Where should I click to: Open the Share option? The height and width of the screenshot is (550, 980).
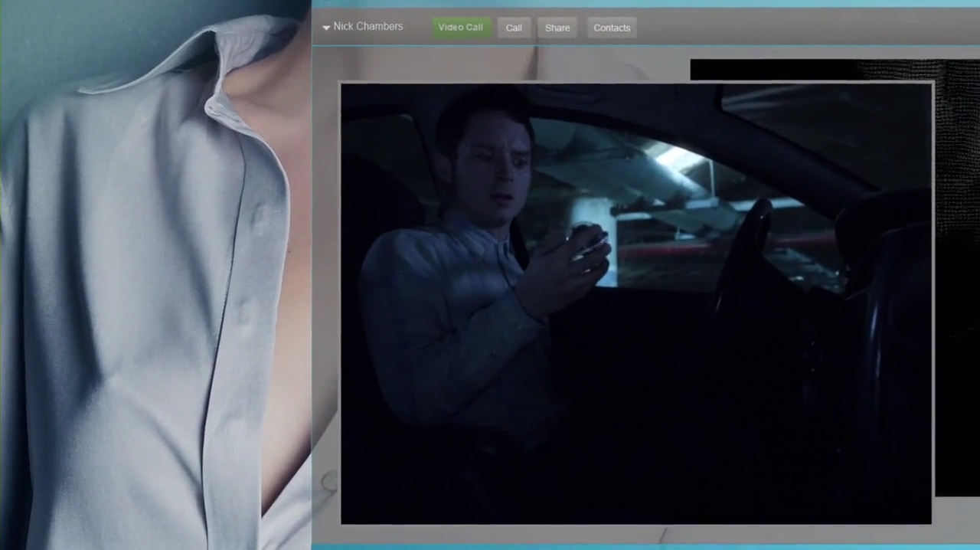tap(557, 28)
